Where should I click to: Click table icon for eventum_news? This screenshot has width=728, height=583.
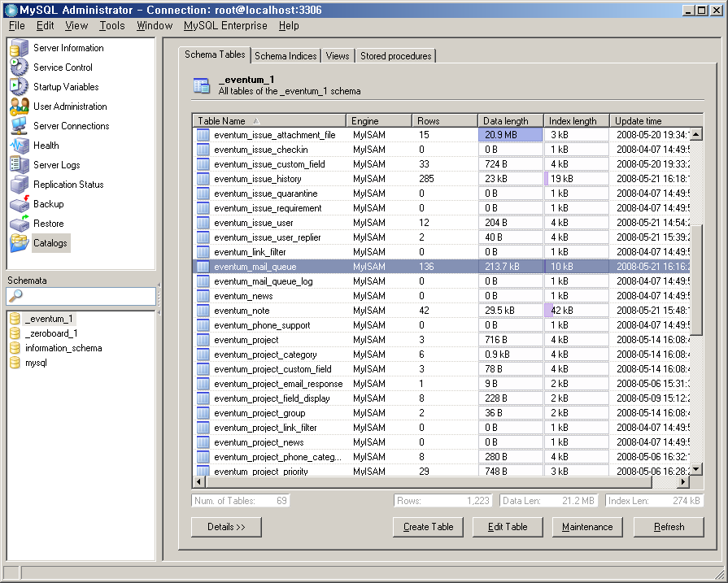[203, 296]
